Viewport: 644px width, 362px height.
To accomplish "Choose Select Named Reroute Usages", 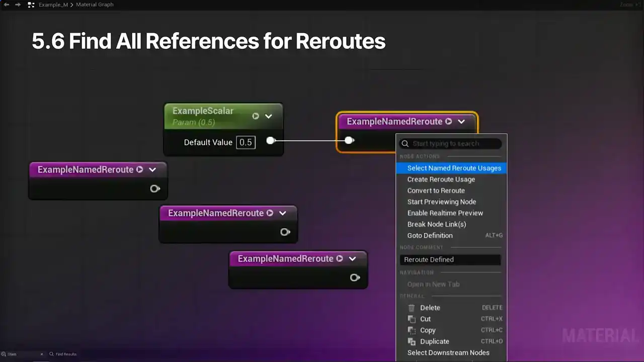I will coord(454,168).
